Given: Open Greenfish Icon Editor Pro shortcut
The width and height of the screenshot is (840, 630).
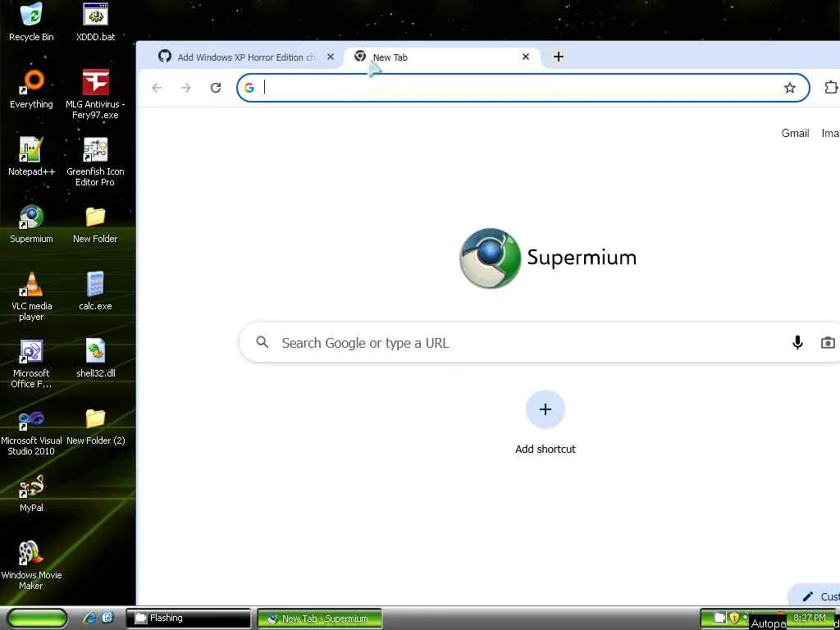Looking at the screenshot, I should tap(95, 162).
